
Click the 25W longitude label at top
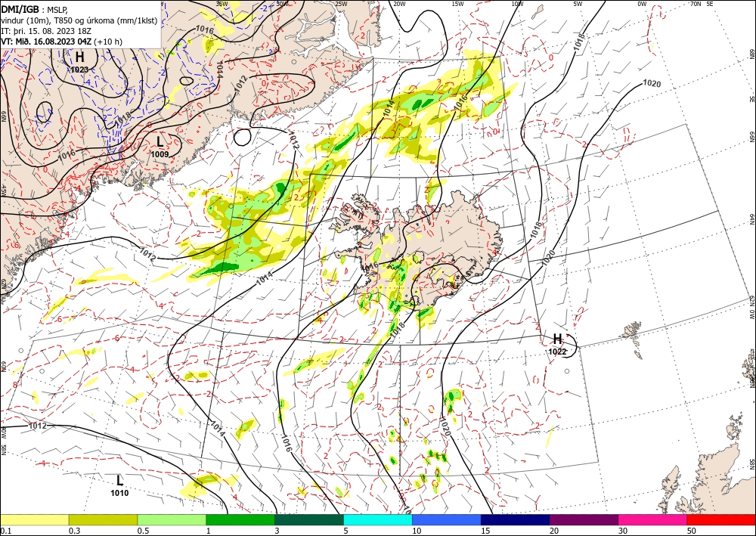pyautogui.click(x=341, y=4)
